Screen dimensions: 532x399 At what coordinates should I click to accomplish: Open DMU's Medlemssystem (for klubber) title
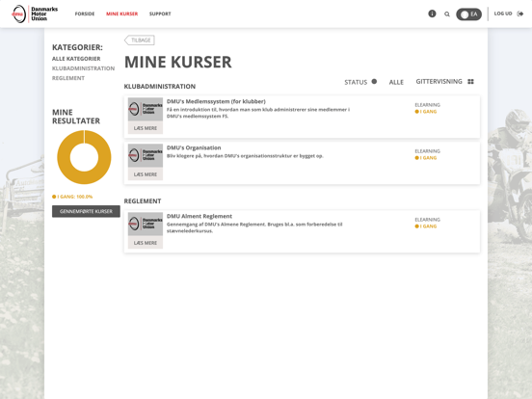(x=216, y=101)
